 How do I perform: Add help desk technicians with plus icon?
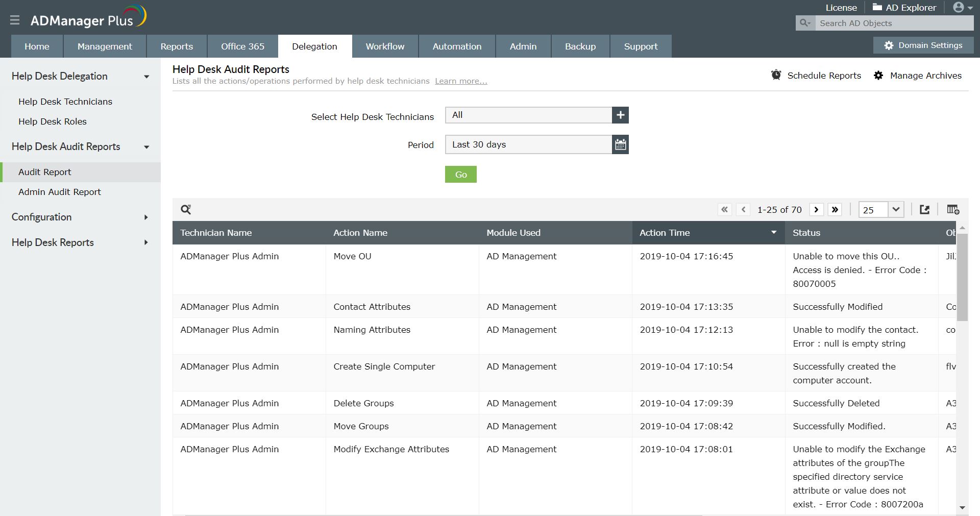[620, 115]
